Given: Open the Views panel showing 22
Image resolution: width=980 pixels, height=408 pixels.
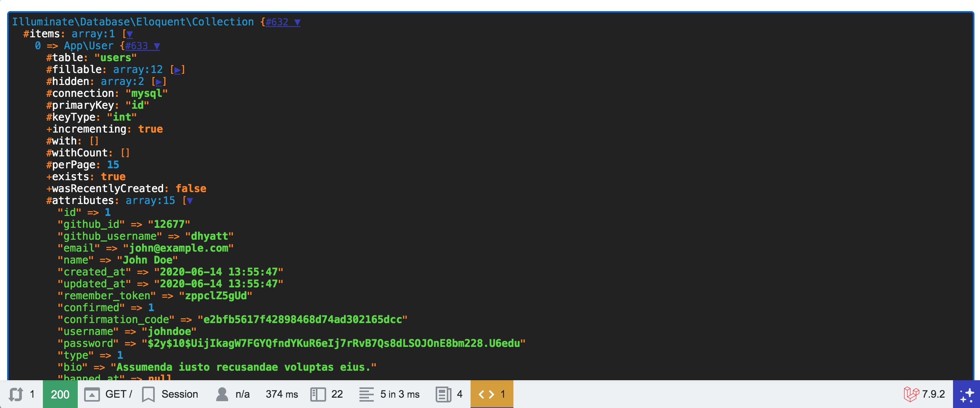Looking at the screenshot, I should [327, 394].
